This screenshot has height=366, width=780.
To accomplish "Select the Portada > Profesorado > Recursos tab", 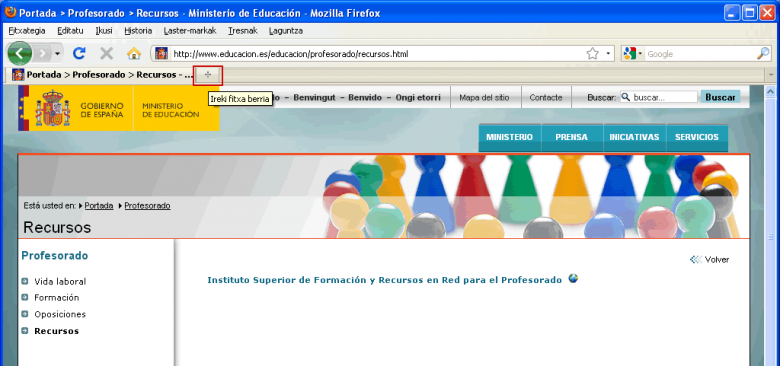I will (x=102, y=75).
